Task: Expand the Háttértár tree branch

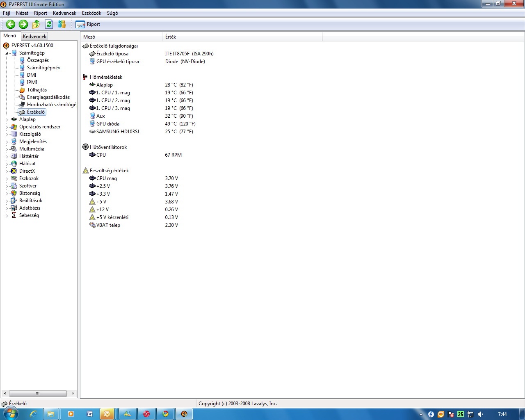Action: pos(7,157)
